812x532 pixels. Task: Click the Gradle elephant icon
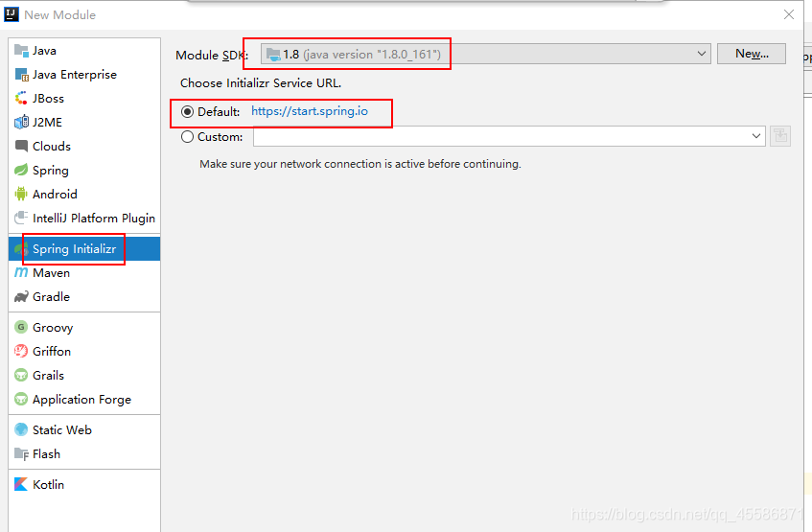click(21, 296)
